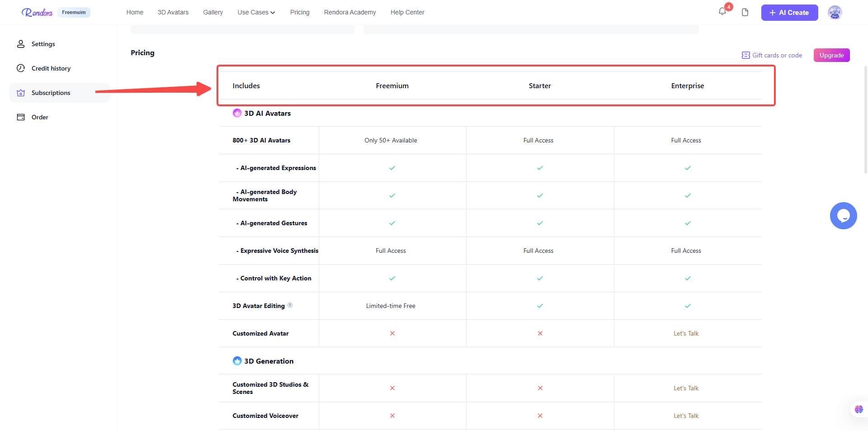Click the Enterprise column header
Image resolution: width=868 pixels, height=431 pixels.
point(687,85)
